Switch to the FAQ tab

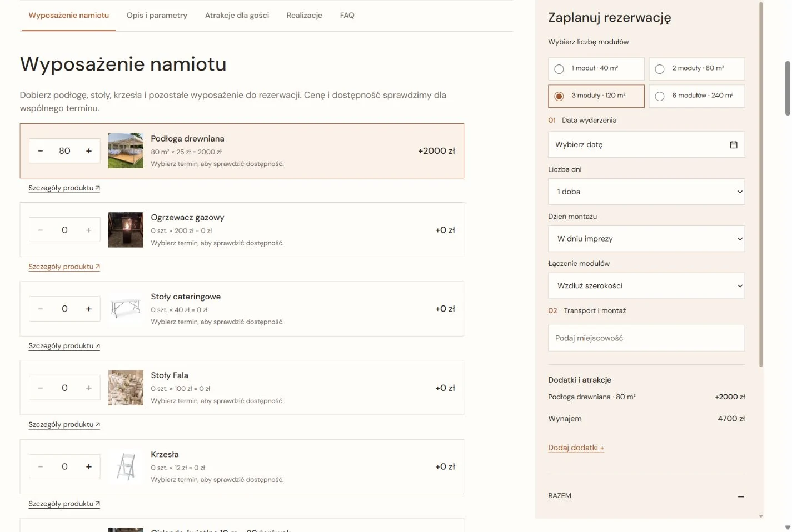tap(347, 16)
